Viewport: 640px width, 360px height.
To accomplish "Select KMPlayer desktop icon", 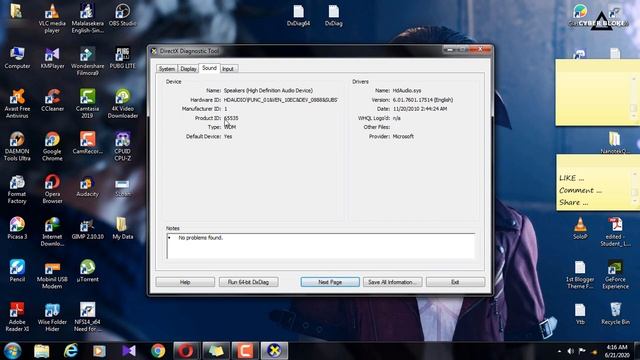I will point(52,58).
